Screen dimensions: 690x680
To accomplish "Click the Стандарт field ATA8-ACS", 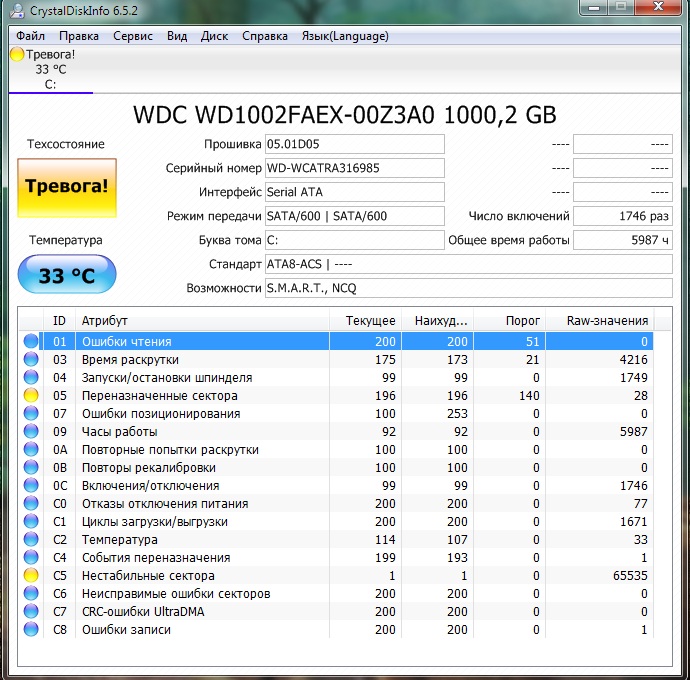I will [469, 264].
